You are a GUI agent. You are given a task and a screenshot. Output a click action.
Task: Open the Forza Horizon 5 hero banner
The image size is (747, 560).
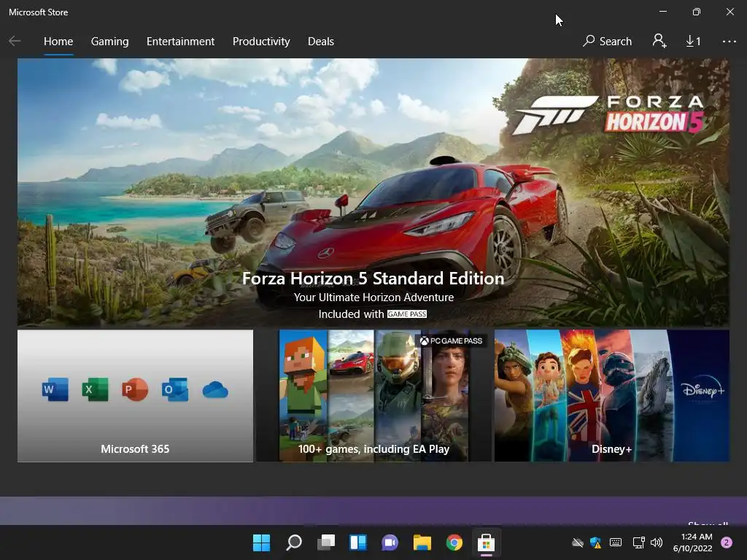(373, 192)
